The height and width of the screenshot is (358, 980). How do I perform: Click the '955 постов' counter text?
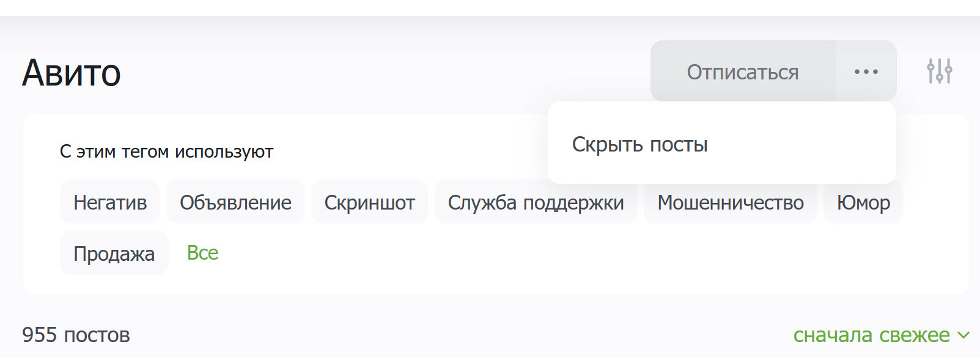pyautogui.click(x=76, y=335)
